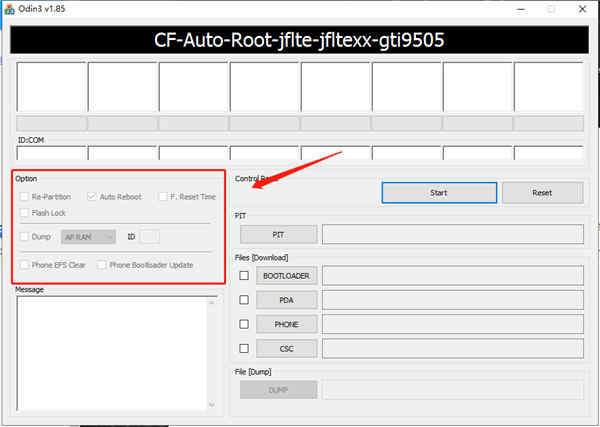Screen dimensions: 600x427
Task: Close the Odin3 window
Action: click(x=582, y=9)
